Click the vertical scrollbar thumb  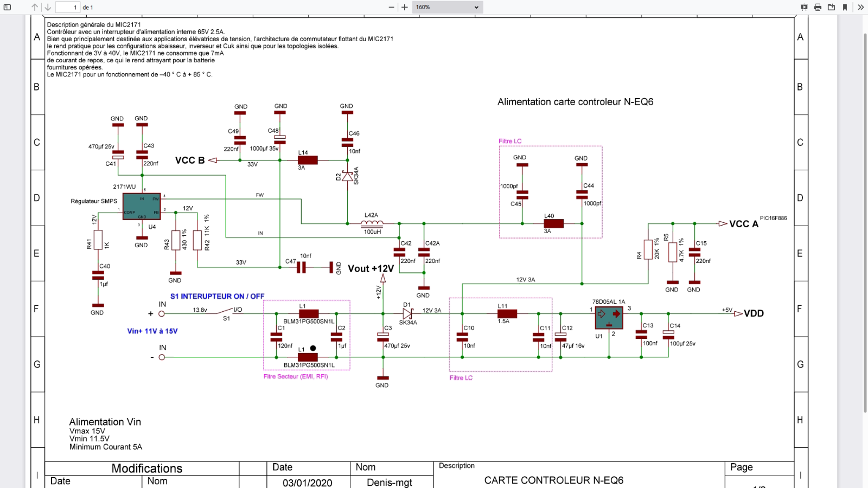865,222
